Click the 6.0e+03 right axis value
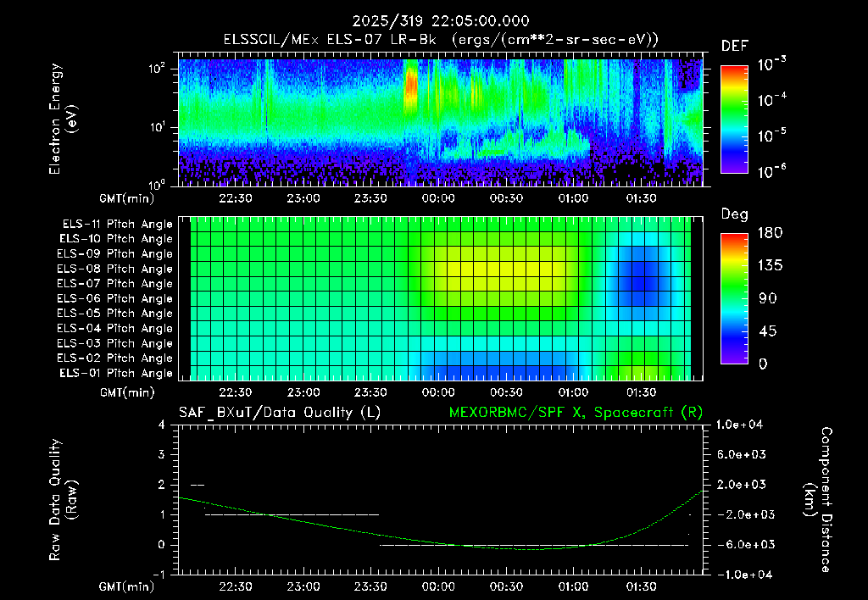The height and width of the screenshot is (600, 868). pyautogui.click(x=742, y=455)
